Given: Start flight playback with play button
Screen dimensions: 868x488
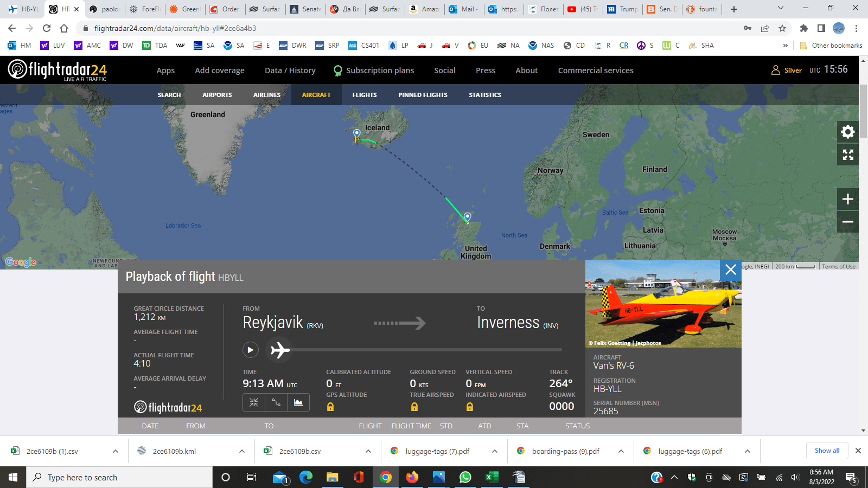Looking at the screenshot, I should pyautogui.click(x=250, y=350).
